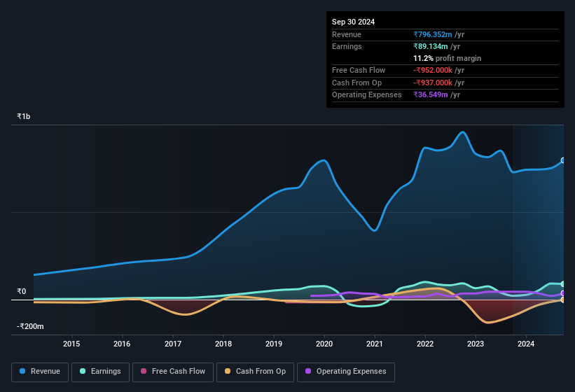Toggle the Free Cash Flow legend button
575x392 pixels.
point(173,372)
